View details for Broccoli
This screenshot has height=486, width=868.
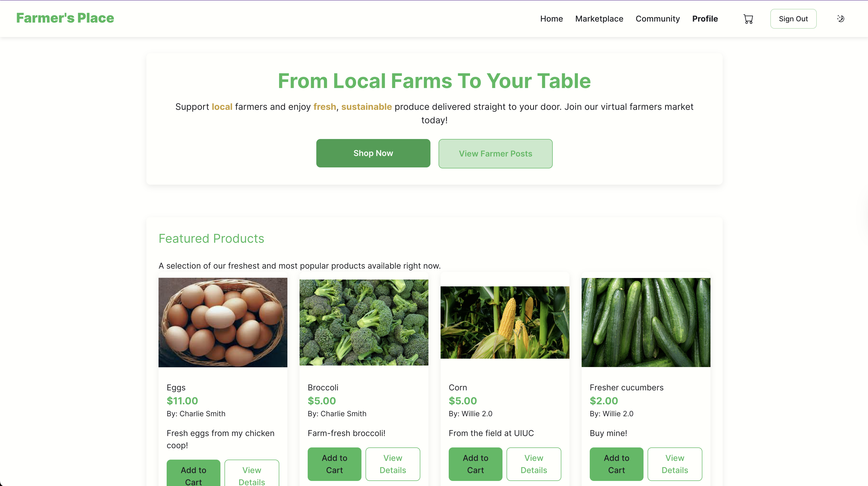click(x=393, y=464)
